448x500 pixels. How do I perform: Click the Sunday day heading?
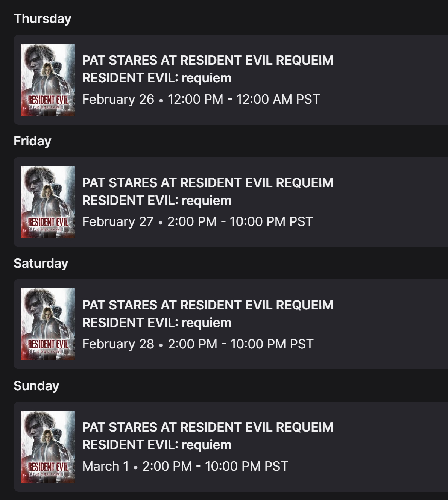[36, 386]
